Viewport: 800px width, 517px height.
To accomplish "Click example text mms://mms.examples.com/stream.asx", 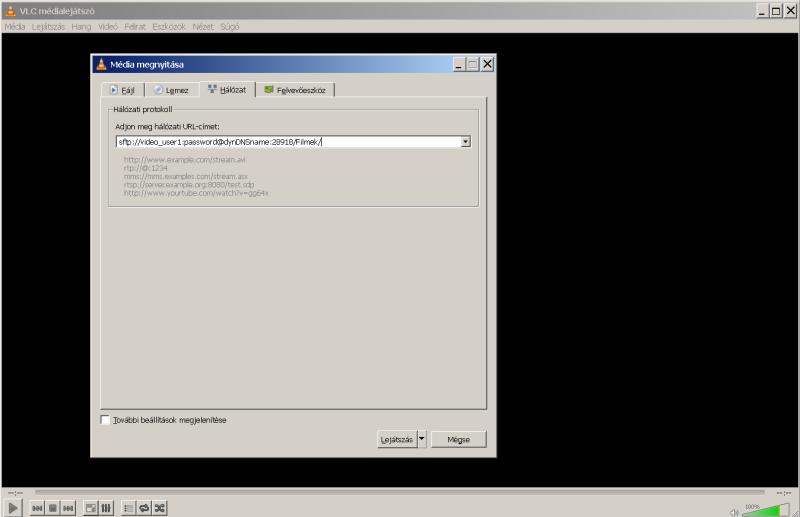I will click(186, 176).
